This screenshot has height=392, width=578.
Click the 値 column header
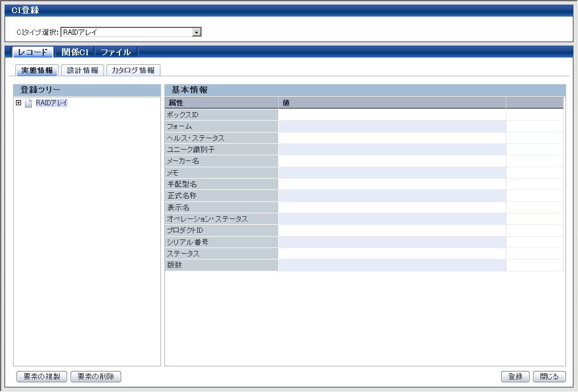391,103
